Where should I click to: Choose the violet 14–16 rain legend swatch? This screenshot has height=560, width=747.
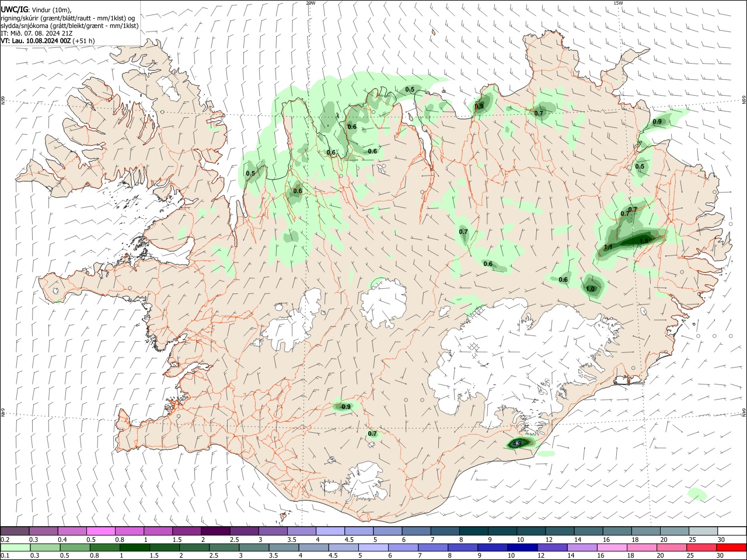point(582,548)
